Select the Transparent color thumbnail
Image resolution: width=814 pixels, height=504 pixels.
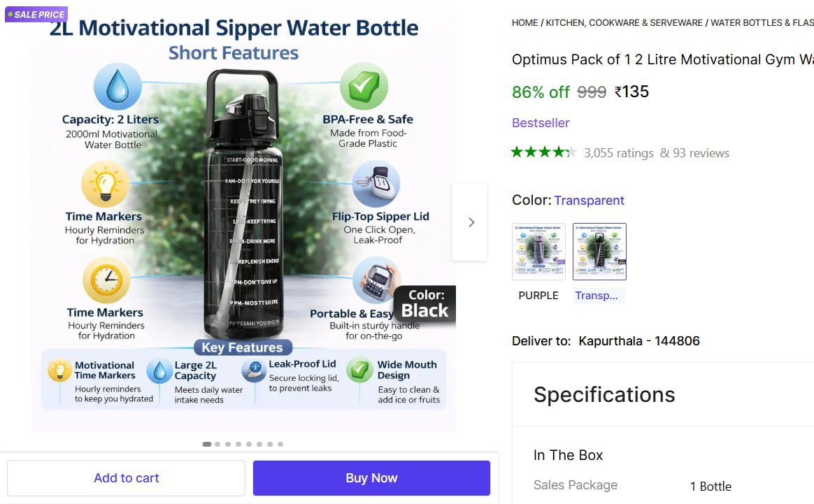click(x=599, y=252)
